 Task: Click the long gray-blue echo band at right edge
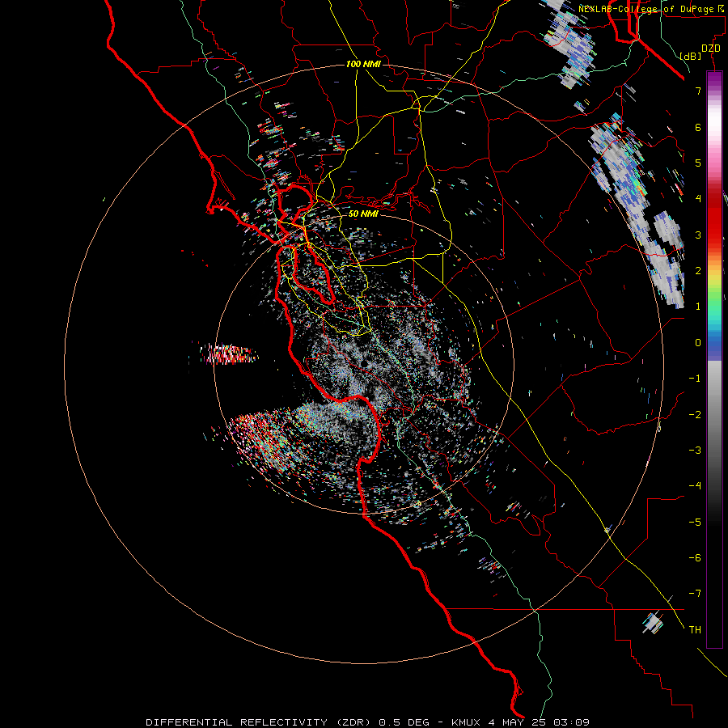(638, 211)
